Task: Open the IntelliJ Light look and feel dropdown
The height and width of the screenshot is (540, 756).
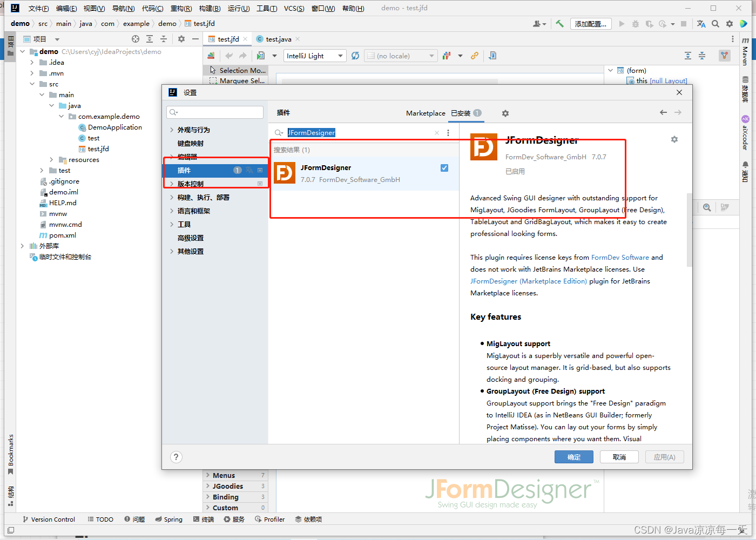Action: coord(315,56)
